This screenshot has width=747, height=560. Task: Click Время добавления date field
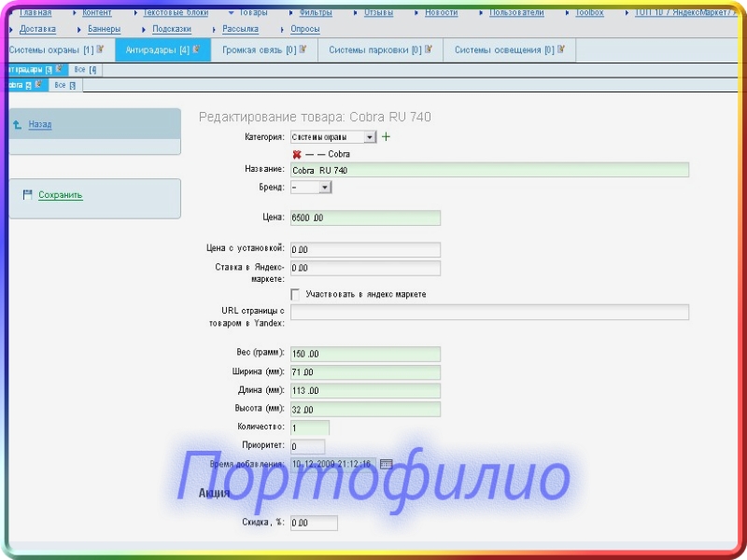[x=333, y=464]
